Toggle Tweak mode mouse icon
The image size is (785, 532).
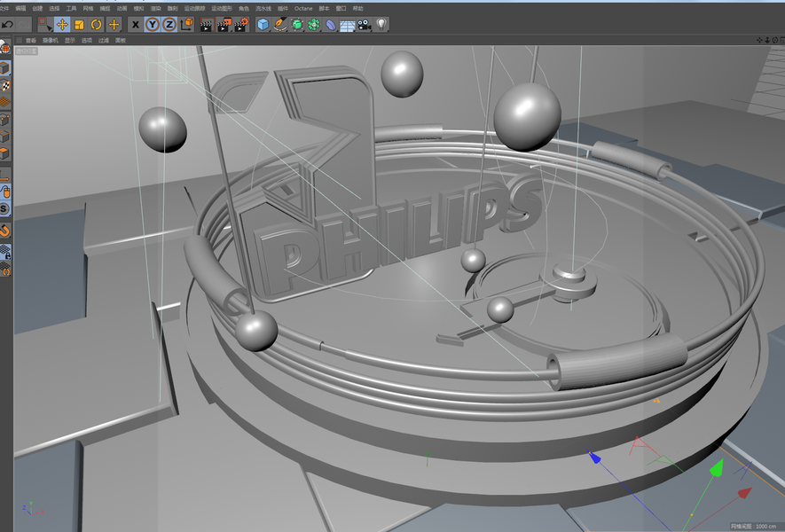click(5, 192)
